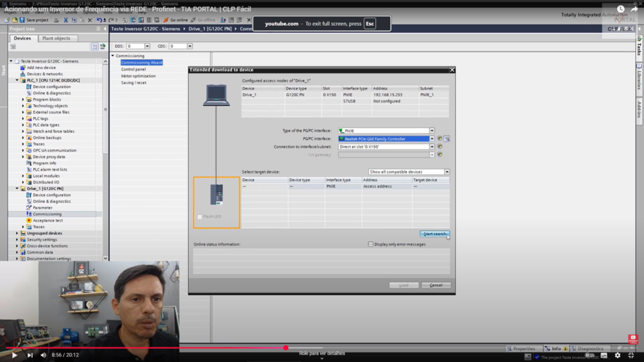The height and width of the screenshot is (362, 644).
Task: Toggle the autoplay switch on video player
Action: tap(590, 356)
